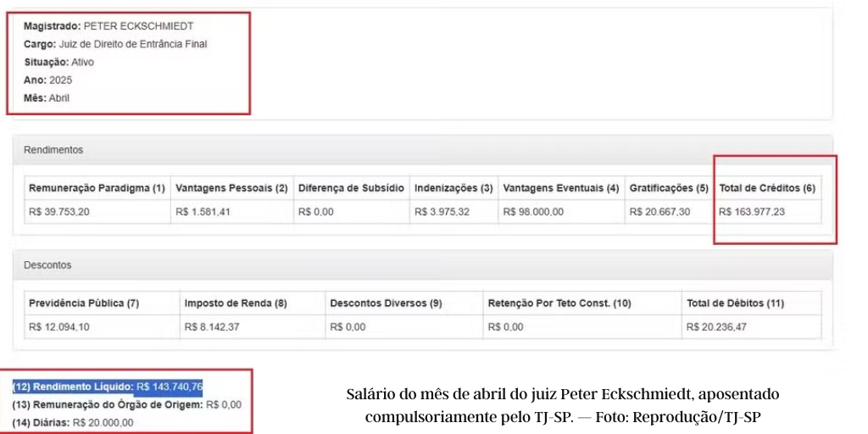This screenshot has height=434, width=868.
Task: Click the Vantagens Pessoais (2) column header
Action: [231, 188]
